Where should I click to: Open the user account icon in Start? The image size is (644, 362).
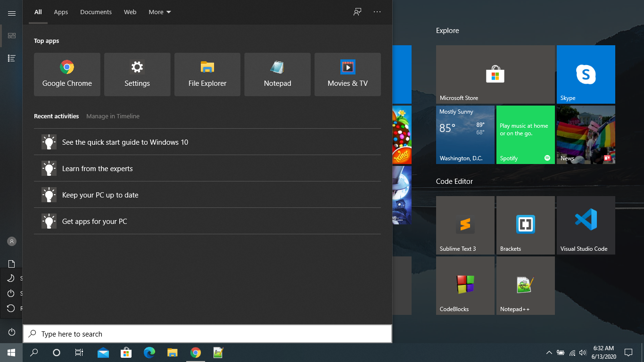tap(11, 241)
